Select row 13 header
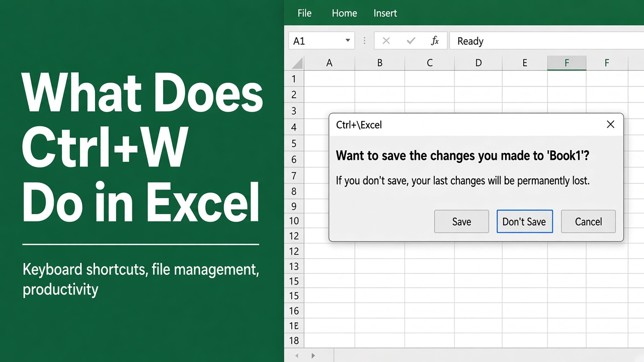 [294, 266]
